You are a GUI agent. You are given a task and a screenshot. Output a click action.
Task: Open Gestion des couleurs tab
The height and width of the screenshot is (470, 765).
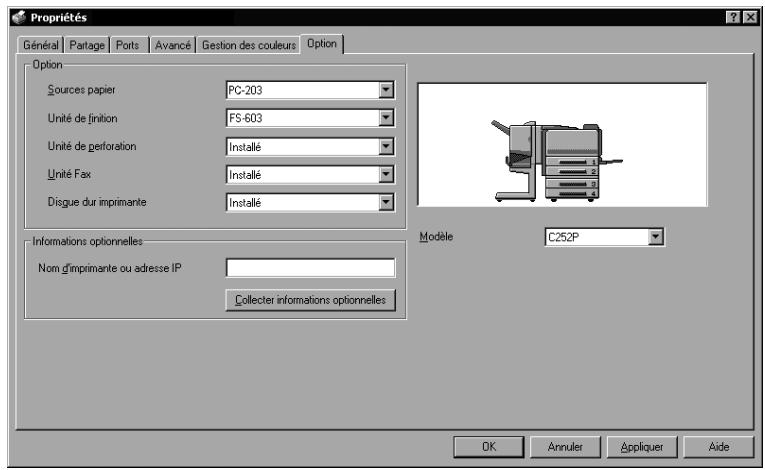[249, 45]
